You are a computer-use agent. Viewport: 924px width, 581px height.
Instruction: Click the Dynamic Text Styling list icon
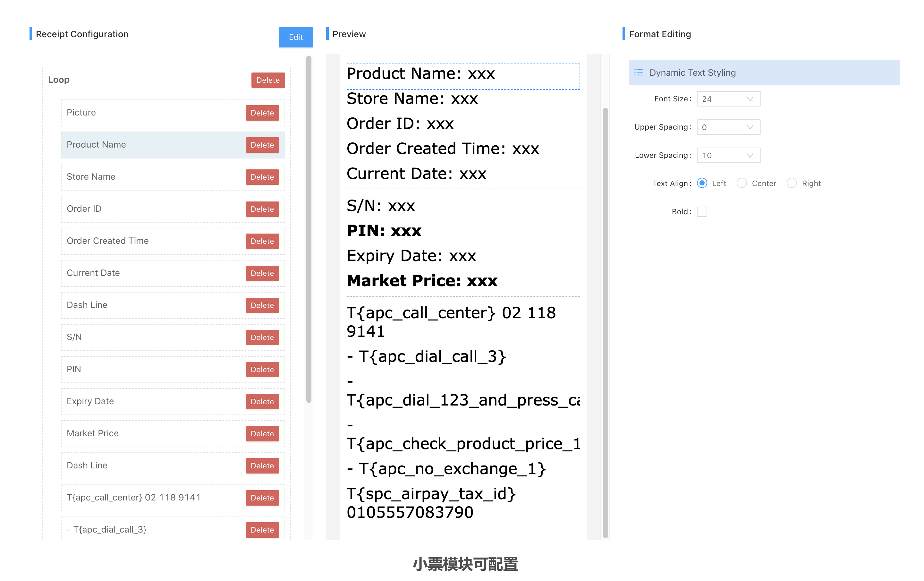coord(638,73)
